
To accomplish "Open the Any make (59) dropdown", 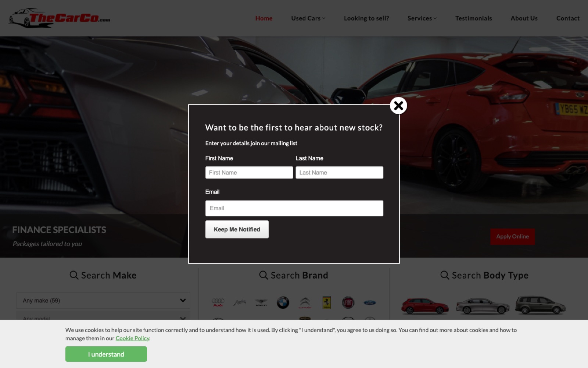I will point(103,300).
